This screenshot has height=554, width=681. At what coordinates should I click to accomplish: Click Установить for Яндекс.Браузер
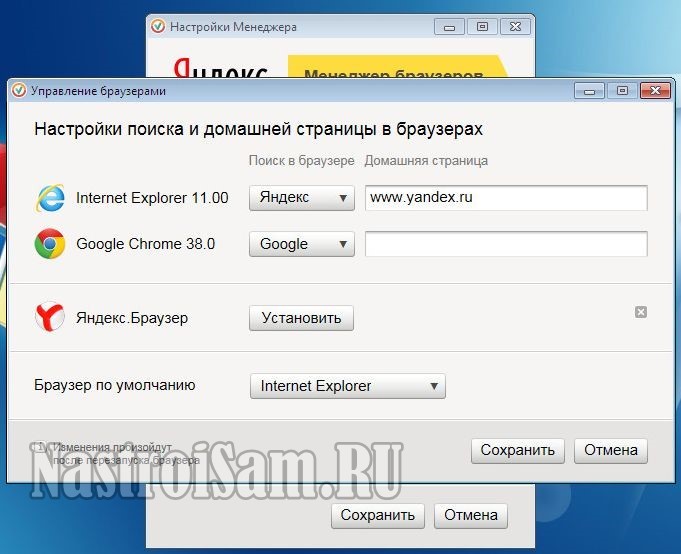(x=301, y=318)
